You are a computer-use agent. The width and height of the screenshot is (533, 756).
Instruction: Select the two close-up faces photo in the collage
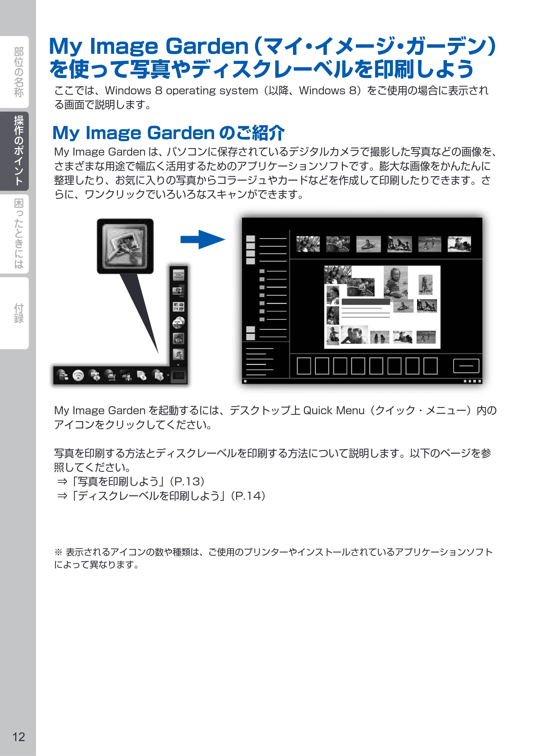pyautogui.click(x=354, y=335)
